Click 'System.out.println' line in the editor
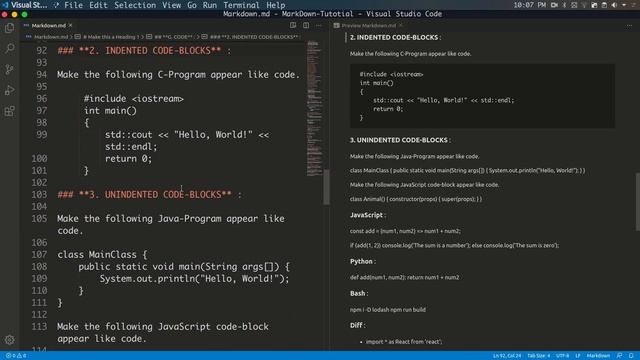Image resolution: width=640 pixels, height=360 pixels. coord(194,279)
